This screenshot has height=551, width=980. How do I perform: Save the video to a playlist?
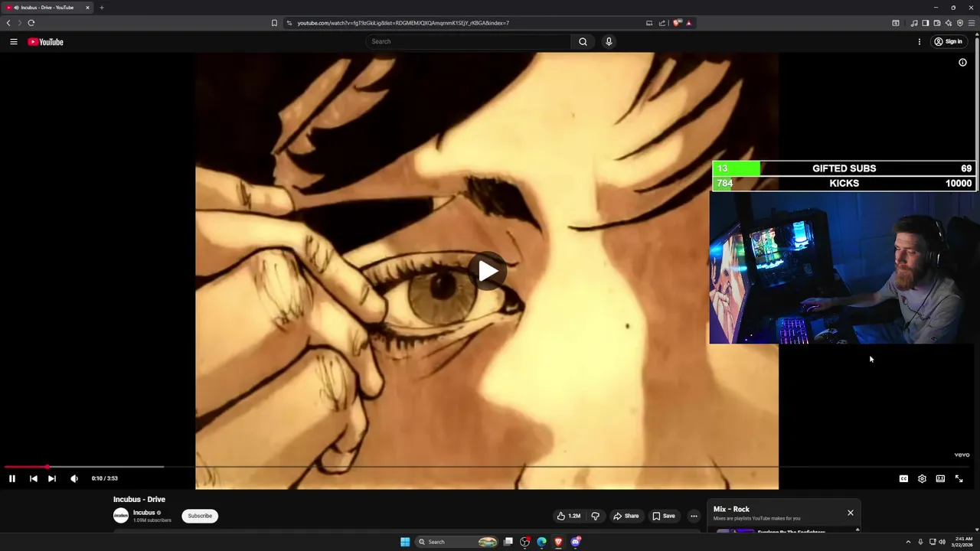664,516
